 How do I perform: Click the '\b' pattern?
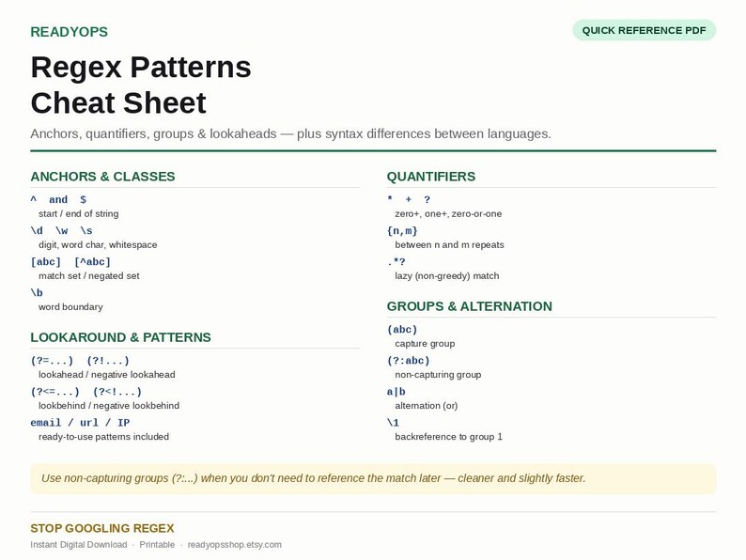pos(37,292)
